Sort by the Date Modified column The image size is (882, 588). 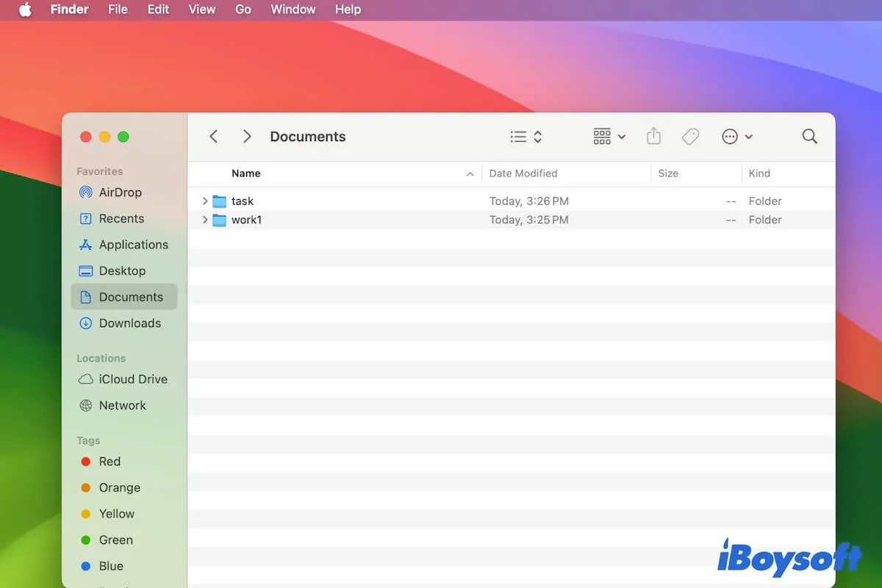point(523,173)
